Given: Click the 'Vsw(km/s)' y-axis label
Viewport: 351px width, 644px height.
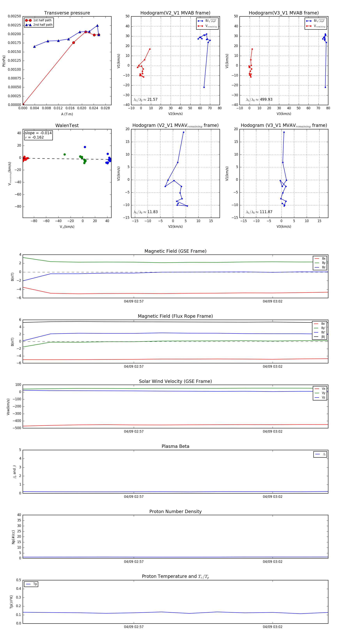Looking at the screenshot, I should [x=8, y=407].
